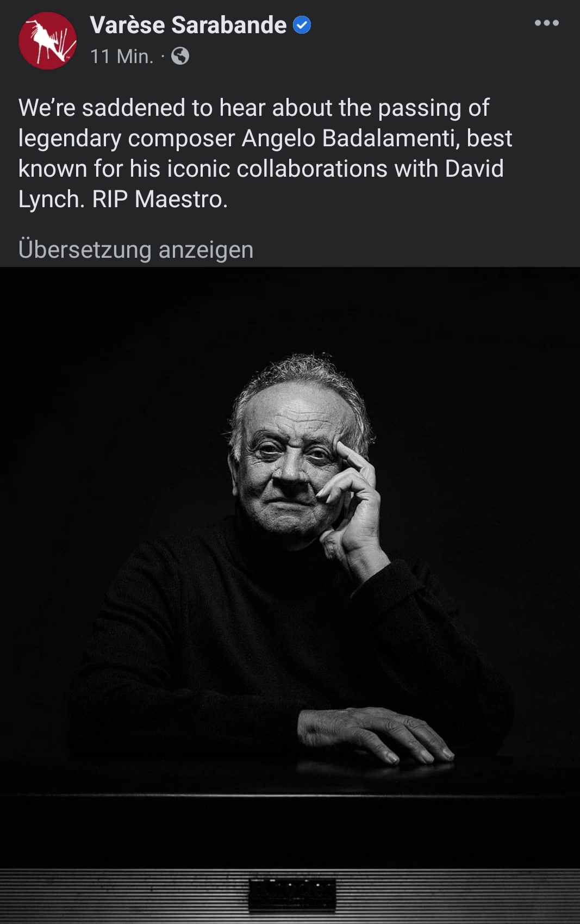Click the blue verified badge
This screenshot has height=924, width=580.
pos(302,25)
